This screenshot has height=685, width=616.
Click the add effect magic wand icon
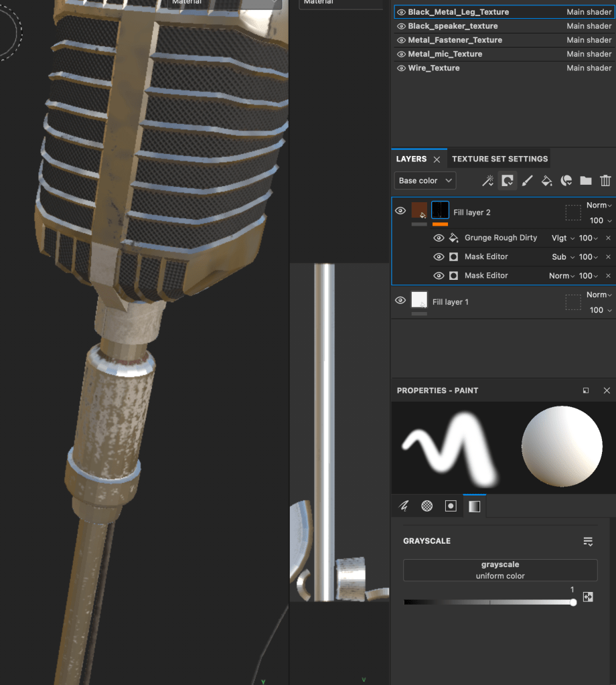point(487,181)
